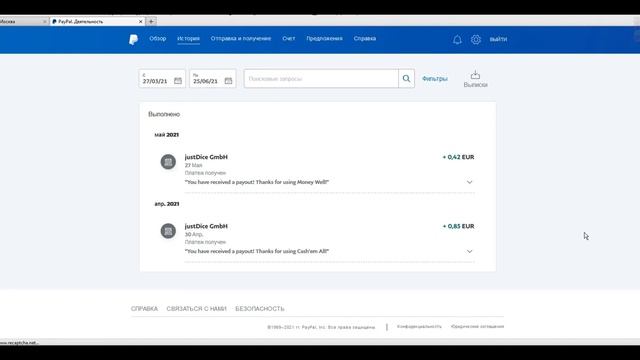Open Счет navigation item

[x=289, y=38]
